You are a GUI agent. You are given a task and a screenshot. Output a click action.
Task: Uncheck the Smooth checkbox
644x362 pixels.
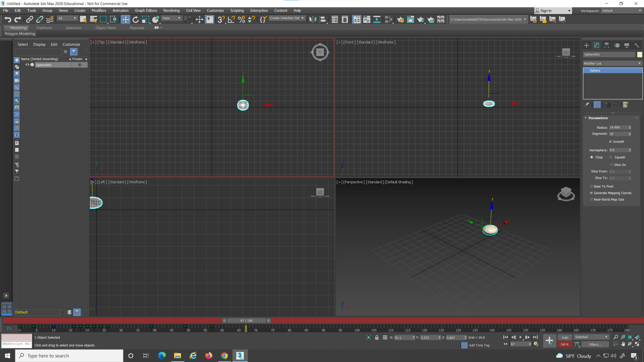pyautogui.click(x=611, y=141)
